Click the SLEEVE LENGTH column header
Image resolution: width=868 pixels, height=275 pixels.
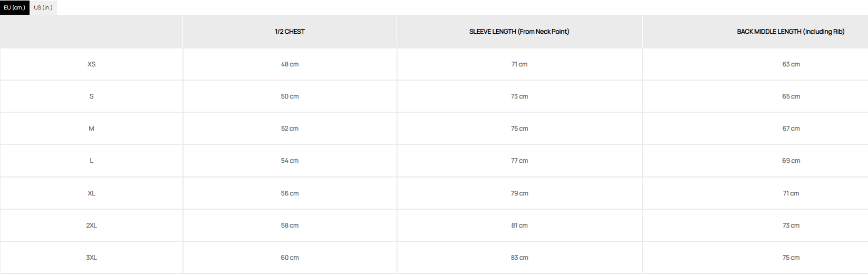click(519, 32)
